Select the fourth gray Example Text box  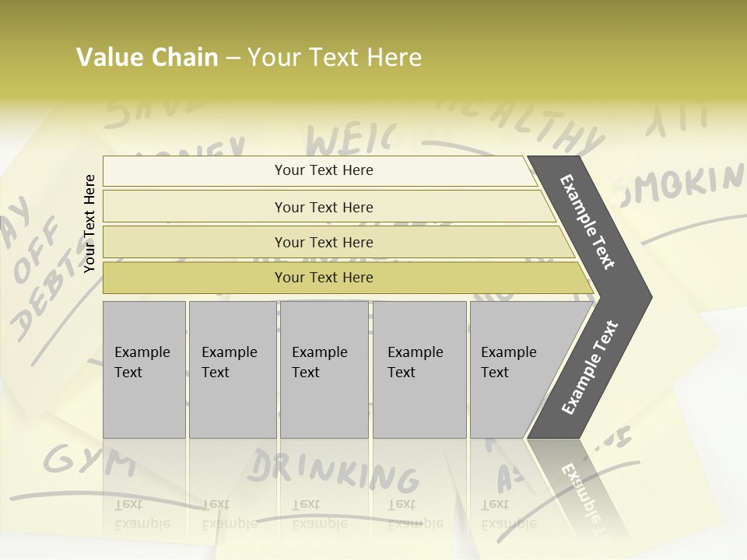[x=419, y=369]
